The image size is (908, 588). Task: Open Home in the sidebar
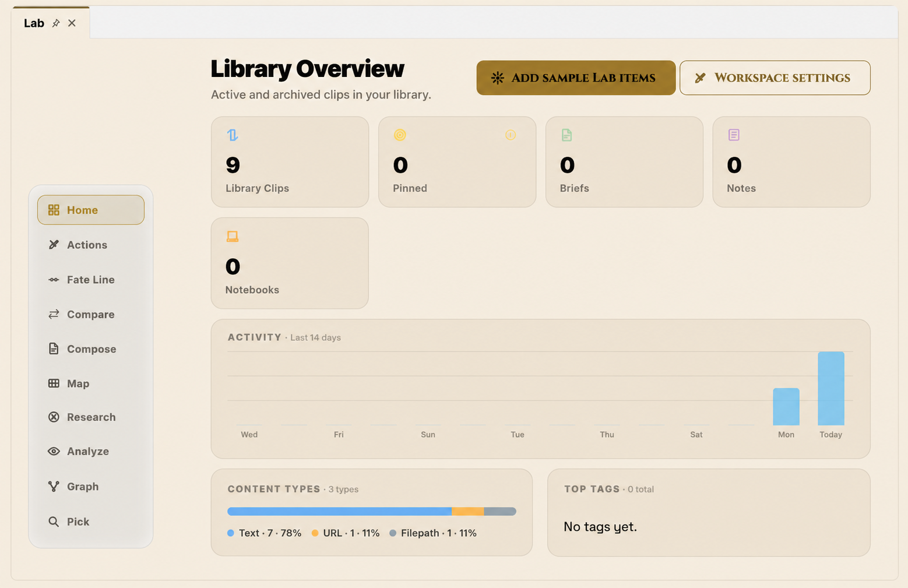click(91, 210)
